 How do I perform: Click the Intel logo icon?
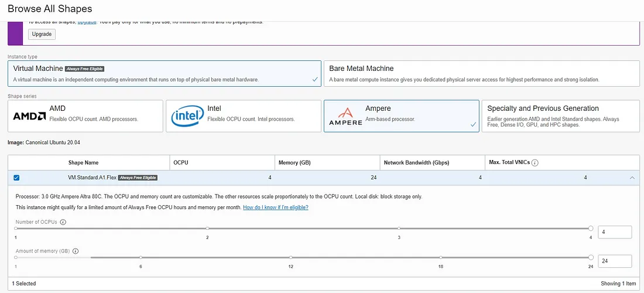187,116
